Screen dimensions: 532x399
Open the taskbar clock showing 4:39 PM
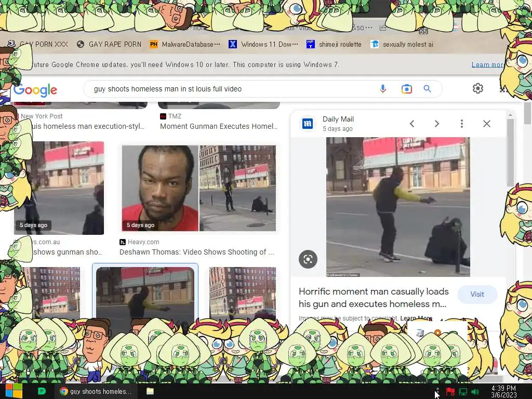tap(504, 392)
